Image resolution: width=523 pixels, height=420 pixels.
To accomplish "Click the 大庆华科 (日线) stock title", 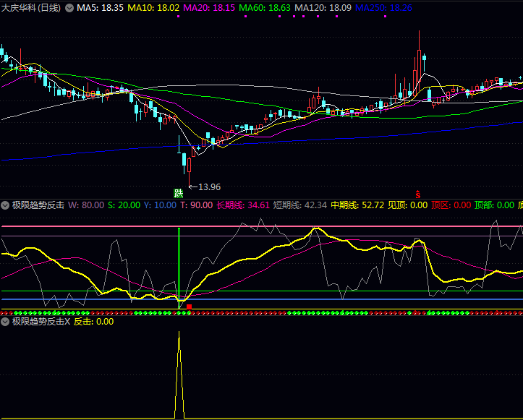I will pos(31,7).
